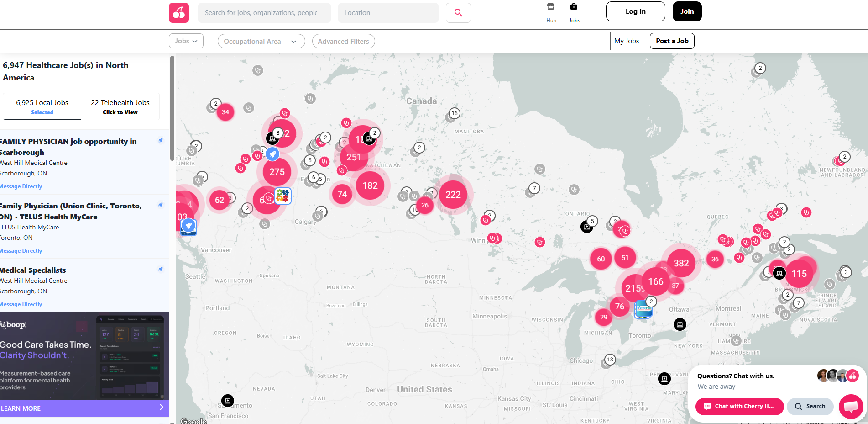Image resolution: width=868 pixels, height=424 pixels.
Task: Open Advanced Filters
Action: (x=343, y=42)
